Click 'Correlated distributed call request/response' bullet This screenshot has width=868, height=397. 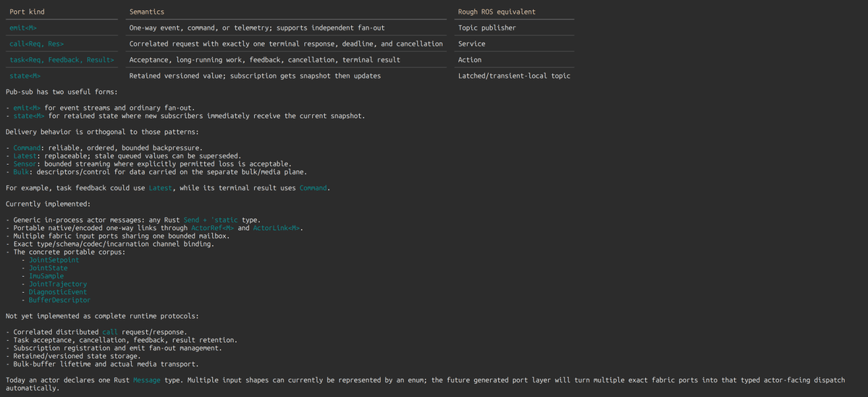coord(96,333)
